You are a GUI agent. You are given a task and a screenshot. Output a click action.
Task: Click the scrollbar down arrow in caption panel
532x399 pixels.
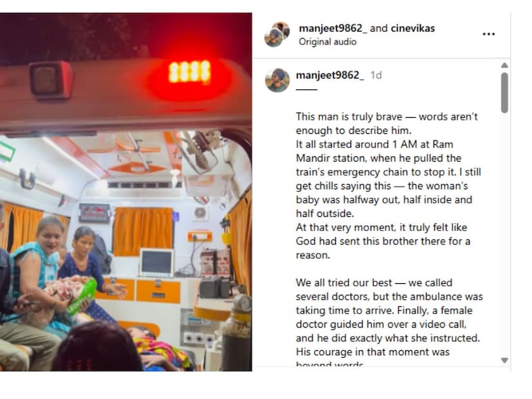(504, 360)
